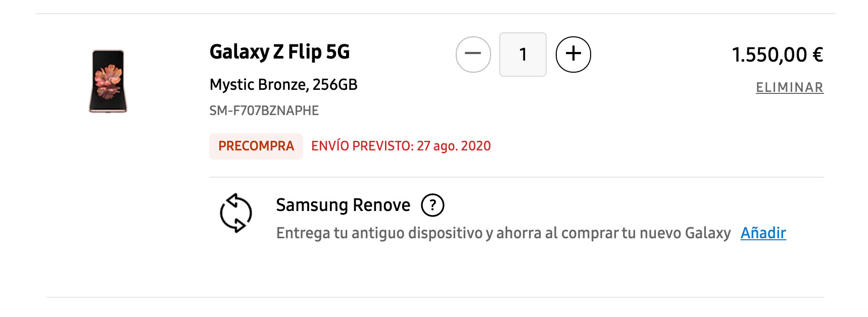Click the Mystic Bronze color name

click(258, 84)
